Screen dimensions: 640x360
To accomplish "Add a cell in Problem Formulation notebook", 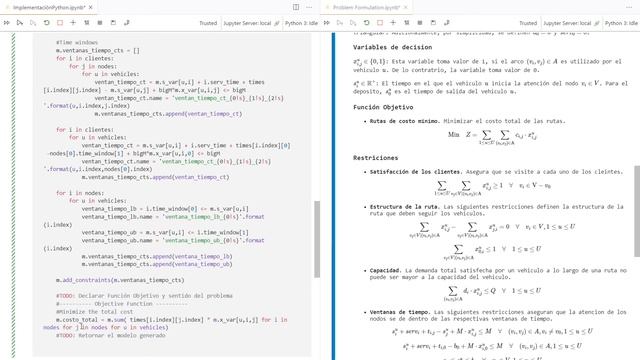I will 393,23.
